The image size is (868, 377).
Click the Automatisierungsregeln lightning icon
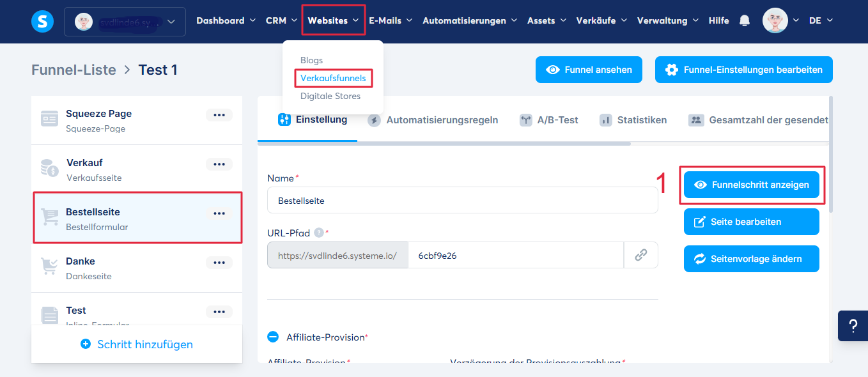tap(375, 120)
